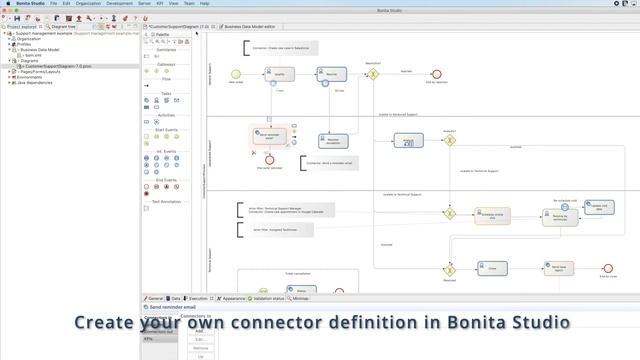Click the 'End send reminder' end event
Viewport: 640px width, 360px height.
(269, 160)
